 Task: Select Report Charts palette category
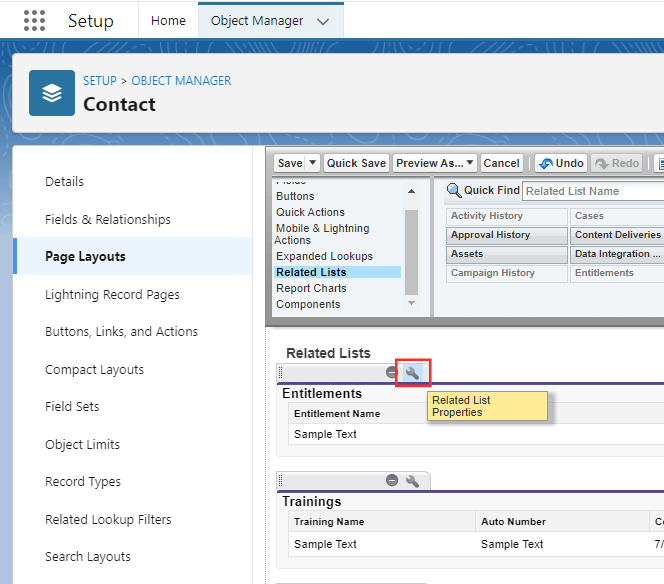tap(311, 288)
